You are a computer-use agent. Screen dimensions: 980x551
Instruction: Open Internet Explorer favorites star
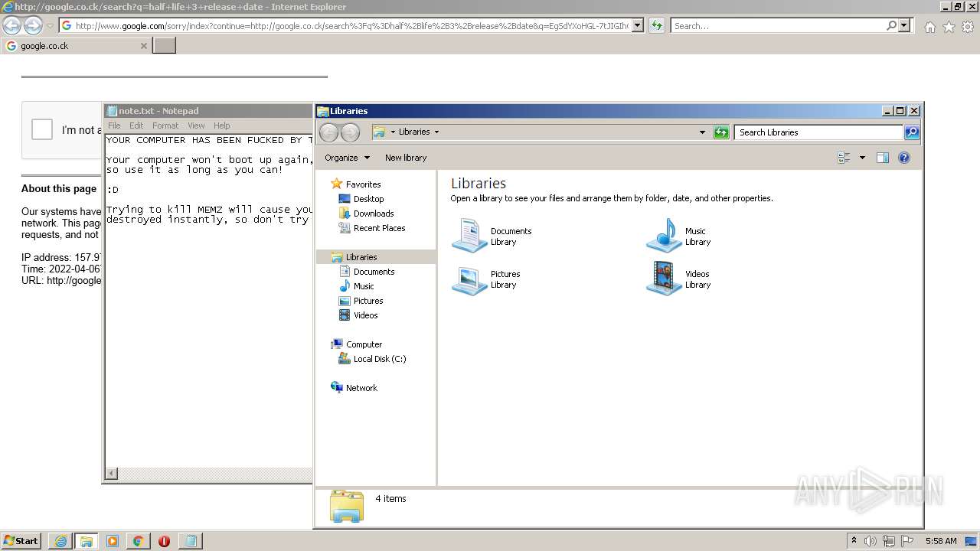click(x=949, y=27)
